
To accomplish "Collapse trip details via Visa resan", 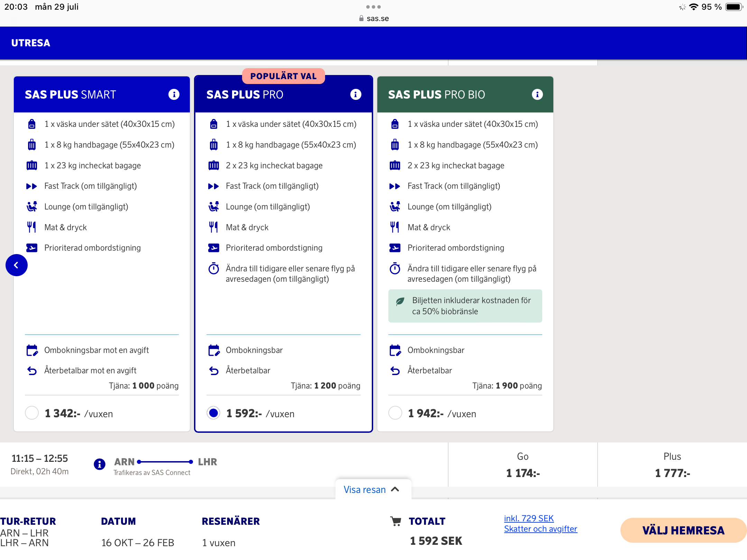I will tap(365, 489).
